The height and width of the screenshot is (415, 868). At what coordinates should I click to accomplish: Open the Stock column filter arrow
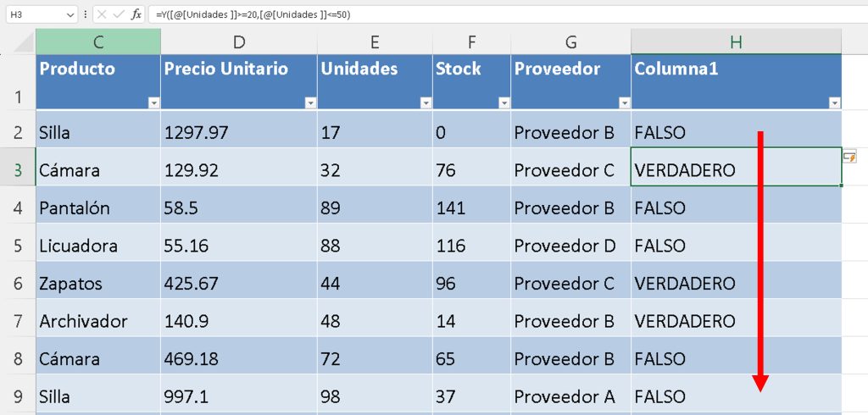point(504,102)
